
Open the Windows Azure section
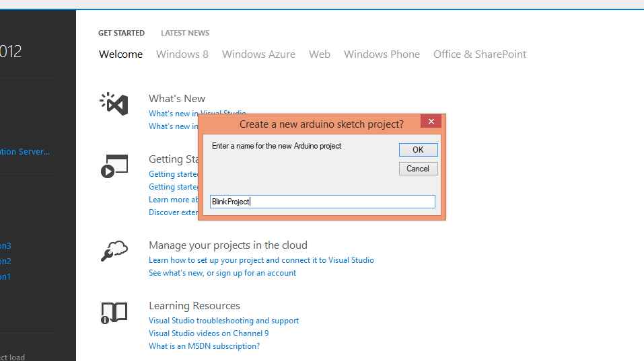click(x=258, y=54)
